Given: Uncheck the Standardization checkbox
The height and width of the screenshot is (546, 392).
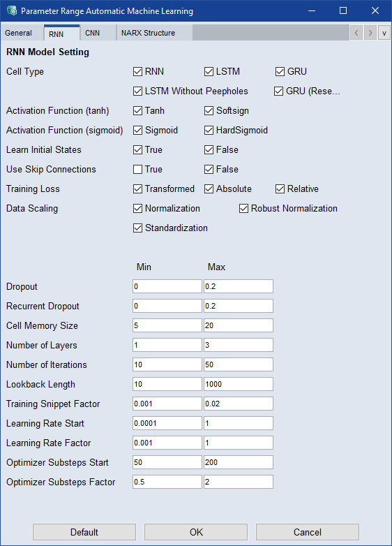Looking at the screenshot, I should pyautogui.click(x=137, y=228).
